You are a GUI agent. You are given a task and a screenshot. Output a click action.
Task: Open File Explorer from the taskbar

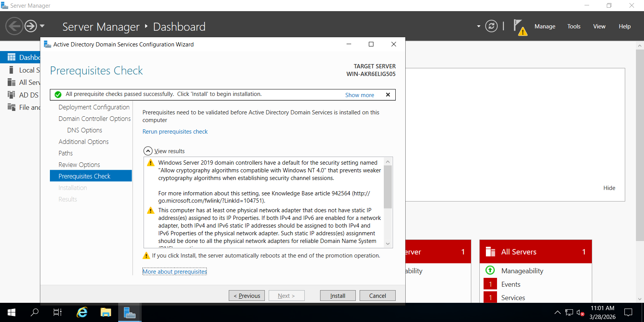coord(106,312)
